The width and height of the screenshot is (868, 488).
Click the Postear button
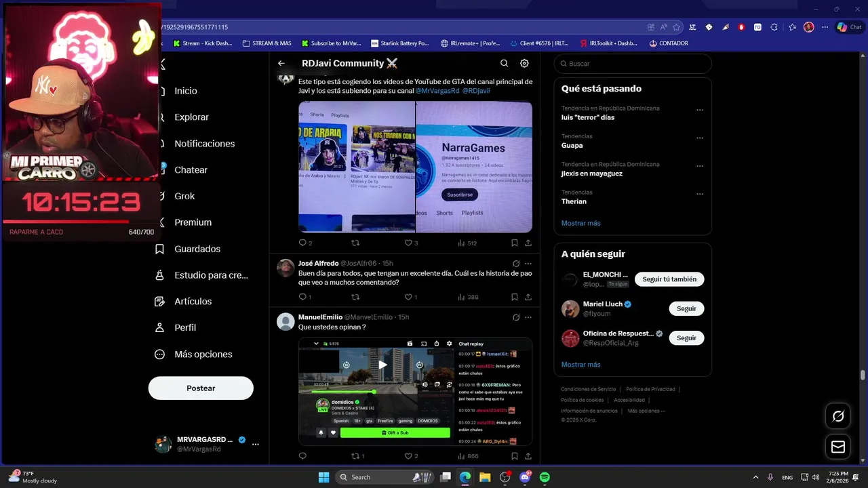click(201, 388)
